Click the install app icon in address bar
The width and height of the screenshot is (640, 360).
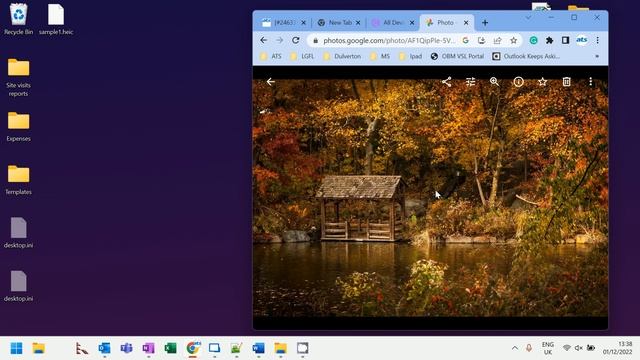pos(482,40)
